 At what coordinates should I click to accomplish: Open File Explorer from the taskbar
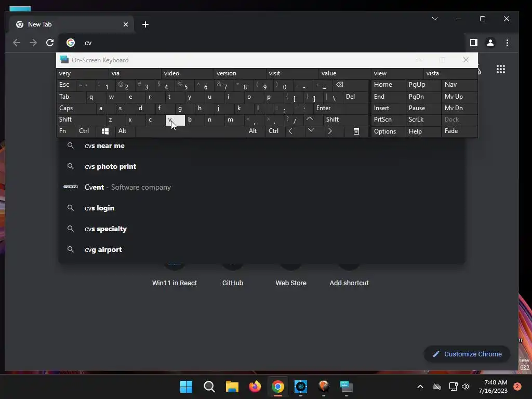pyautogui.click(x=232, y=387)
